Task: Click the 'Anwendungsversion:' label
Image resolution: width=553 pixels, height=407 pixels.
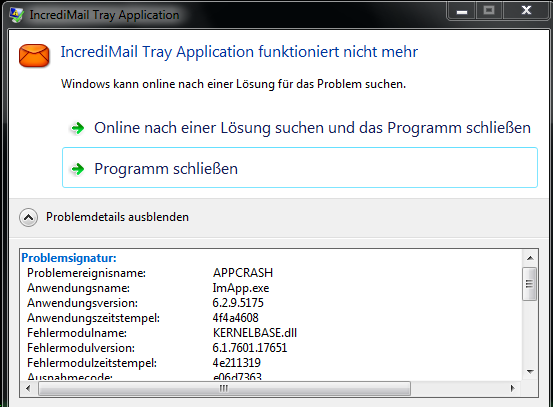Action: (x=83, y=303)
